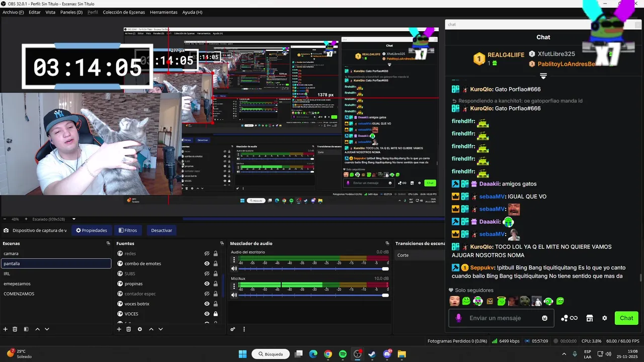Zoom in the preview with the plus icon
The height and width of the screenshot is (362, 644).
point(26,219)
